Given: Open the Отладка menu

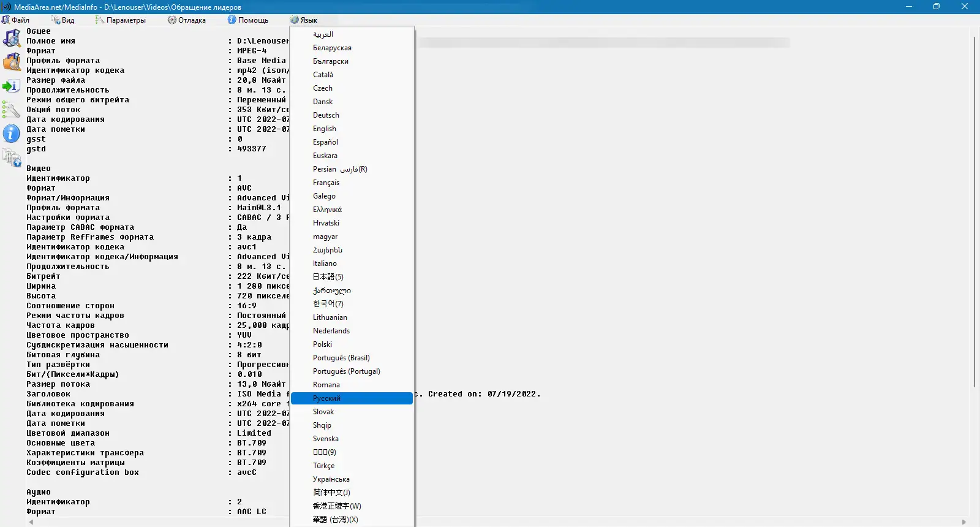Looking at the screenshot, I should [187, 20].
